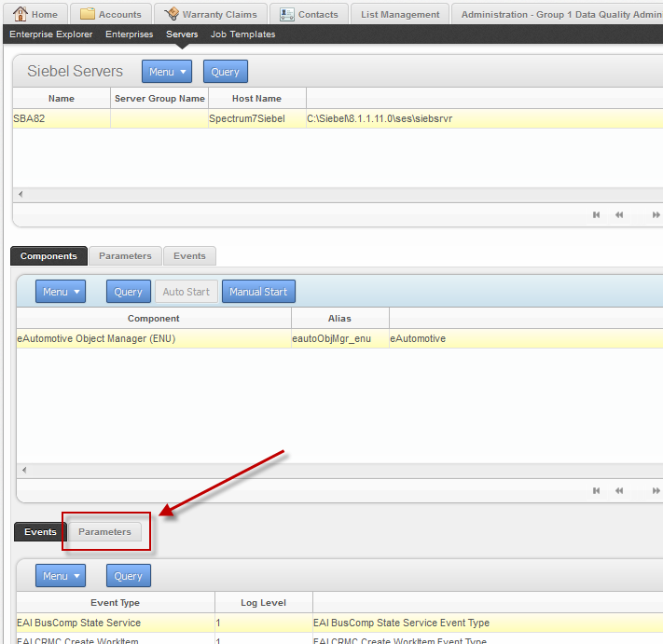Open the Components applet Menu dropdown
The image size is (663, 644).
coord(61,292)
